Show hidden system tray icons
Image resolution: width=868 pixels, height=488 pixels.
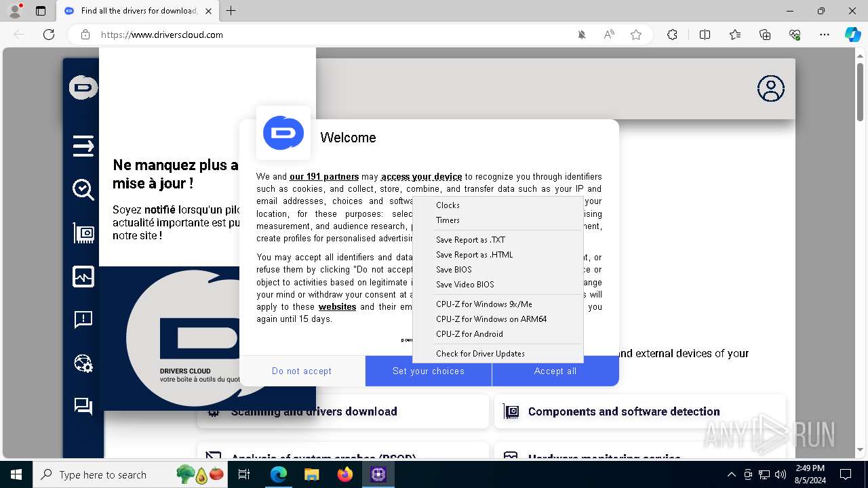[x=731, y=474]
